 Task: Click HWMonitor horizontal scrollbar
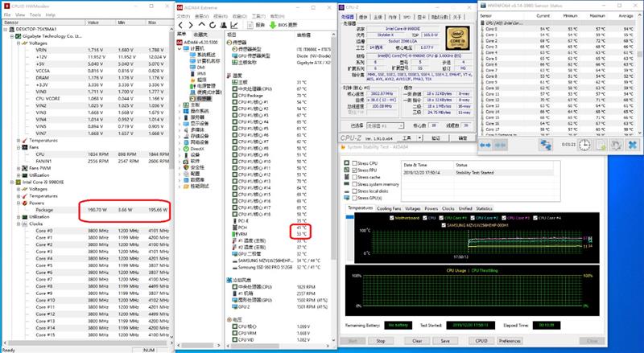(86, 343)
